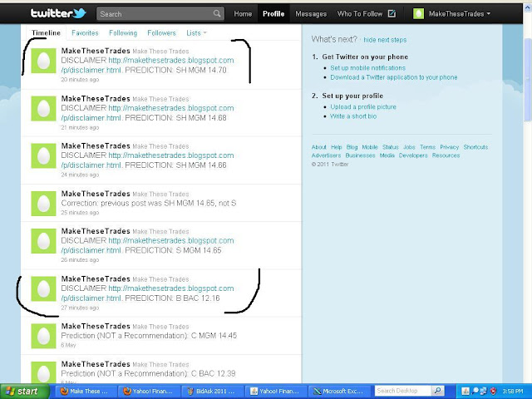The height and width of the screenshot is (399, 532).
Task: Click Prediction C BAC 12.39 tweet text
Action: 148,373
